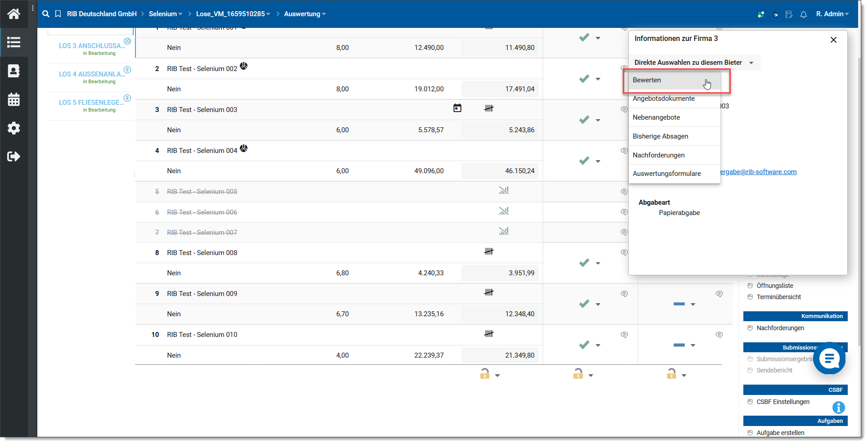Open LOS 3 ANSCHLUSSA... lot
Image resolution: width=868 pixels, height=444 pixels.
(x=92, y=46)
